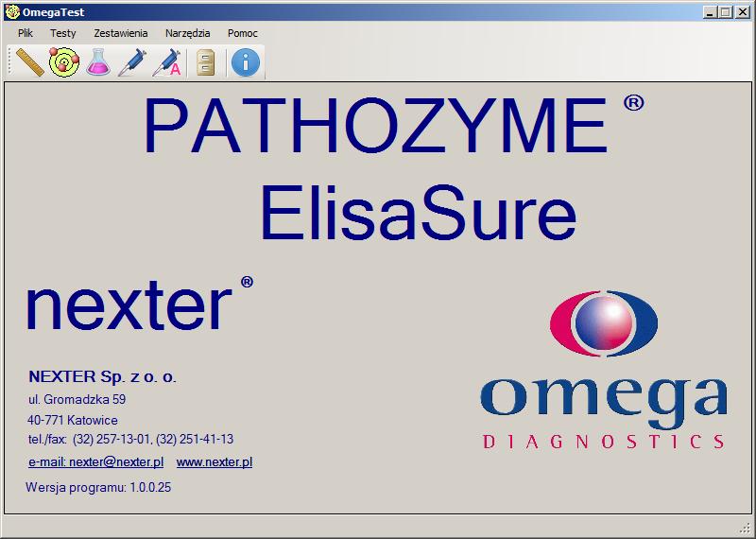
Task: Open the Plik menu
Action: tap(26, 33)
